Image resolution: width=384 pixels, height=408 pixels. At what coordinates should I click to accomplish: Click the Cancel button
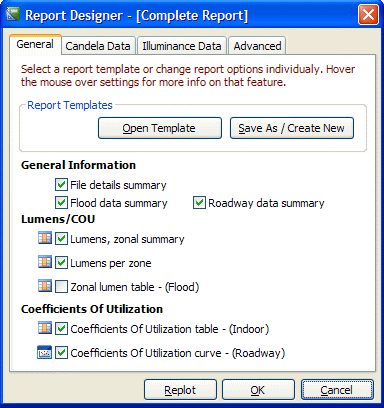click(337, 390)
